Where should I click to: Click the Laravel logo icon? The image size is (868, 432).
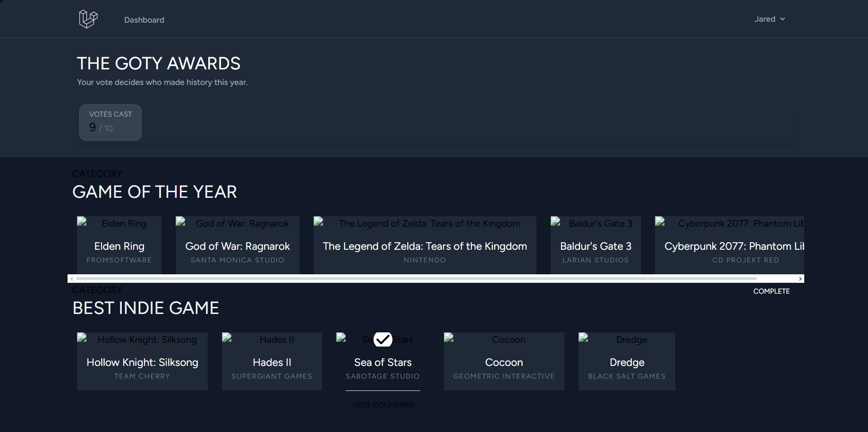88,19
